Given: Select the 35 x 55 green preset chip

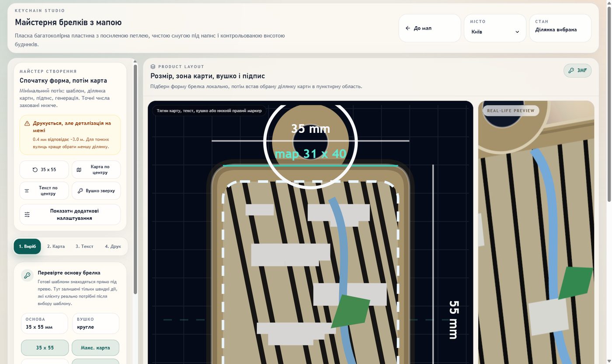Looking at the screenshot, I should pos(45,348).
